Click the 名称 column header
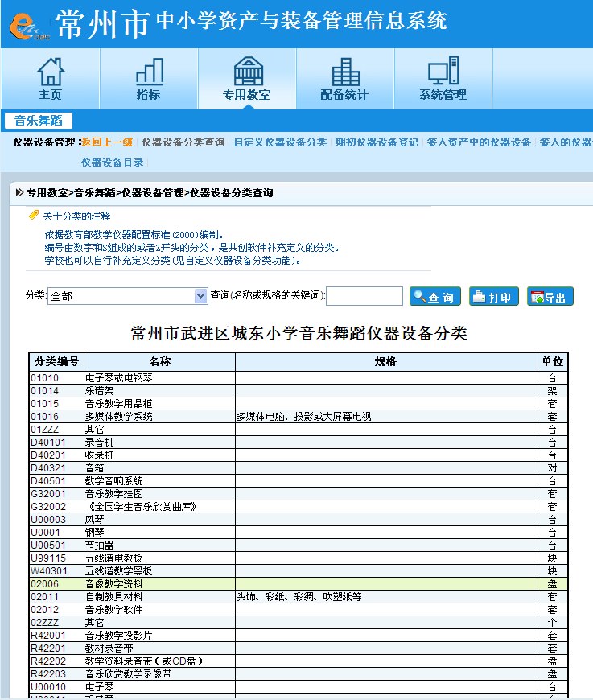The height and width of the screenshot is (700, 593). pos(160,361)
